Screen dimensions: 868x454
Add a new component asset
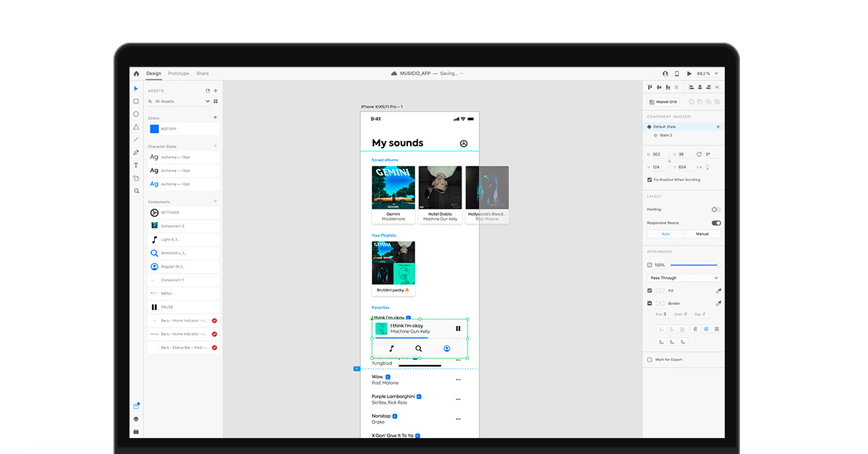tap(215, 202)
